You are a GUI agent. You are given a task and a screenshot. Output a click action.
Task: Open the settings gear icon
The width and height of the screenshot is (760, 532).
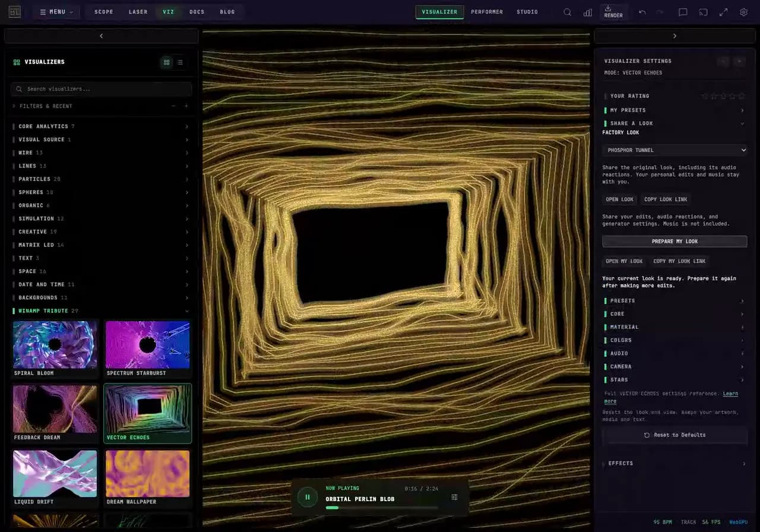pyautogui.click(x=743, y=12)
